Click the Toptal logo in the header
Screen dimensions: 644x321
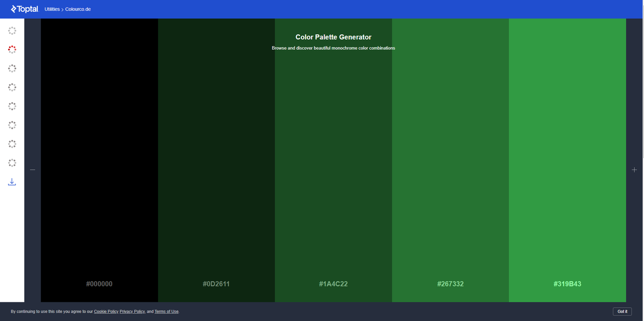[x=25, y=9]
